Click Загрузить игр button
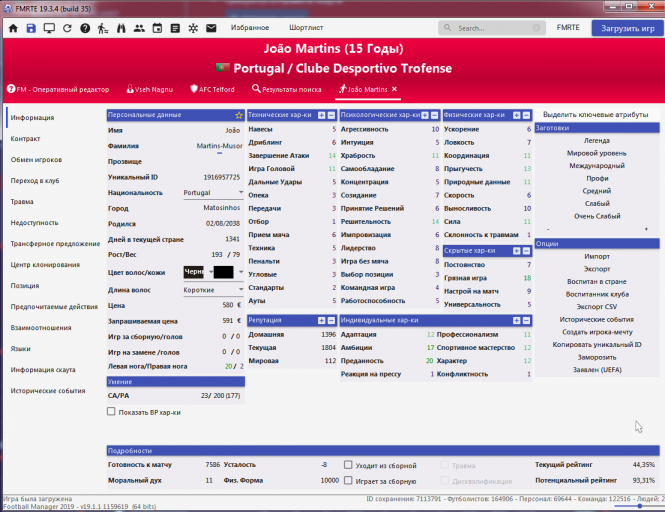The width and height of the screenshot is (665, 512). [628, 28]
